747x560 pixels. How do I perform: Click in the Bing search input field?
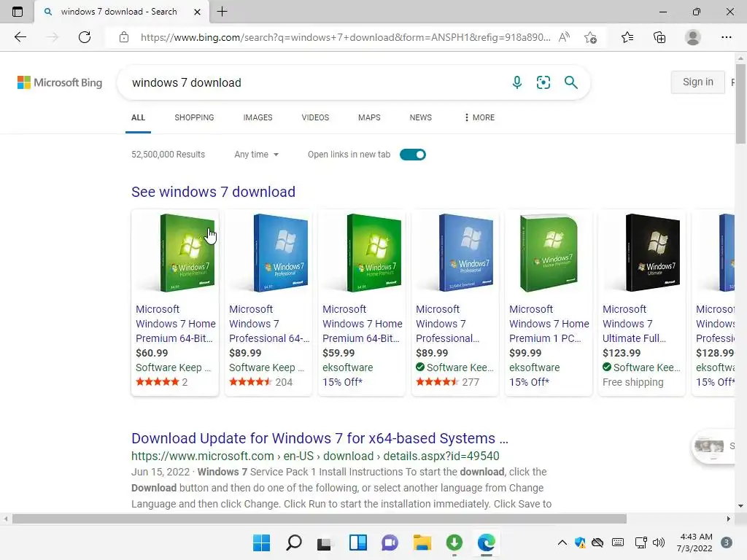click(x=314, y=82)
